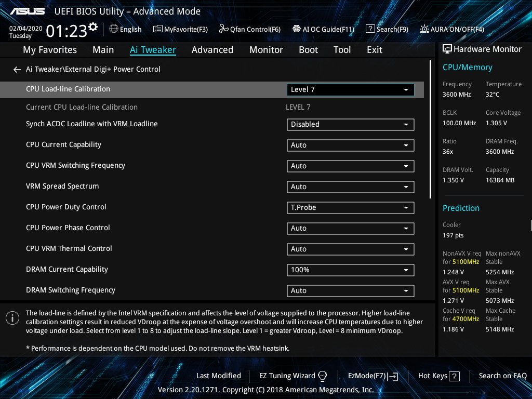Open the Monitor tab

pyautogui.click(x=267, y=50)
